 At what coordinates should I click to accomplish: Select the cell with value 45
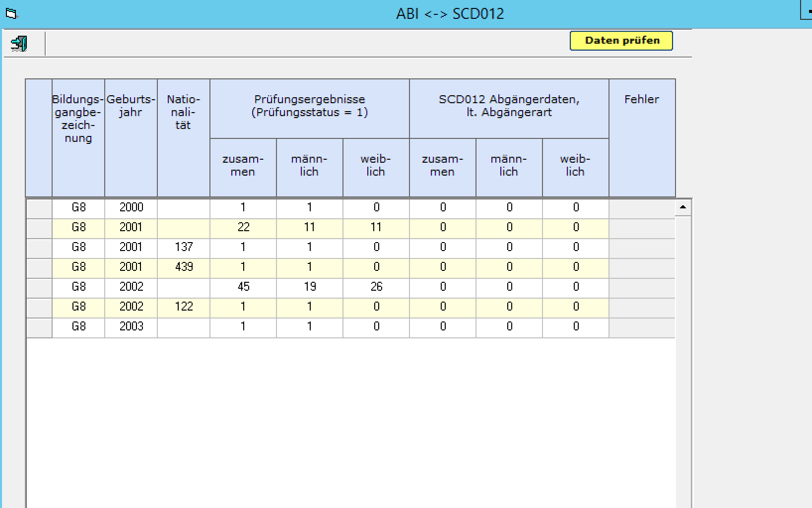click(243, 287)
